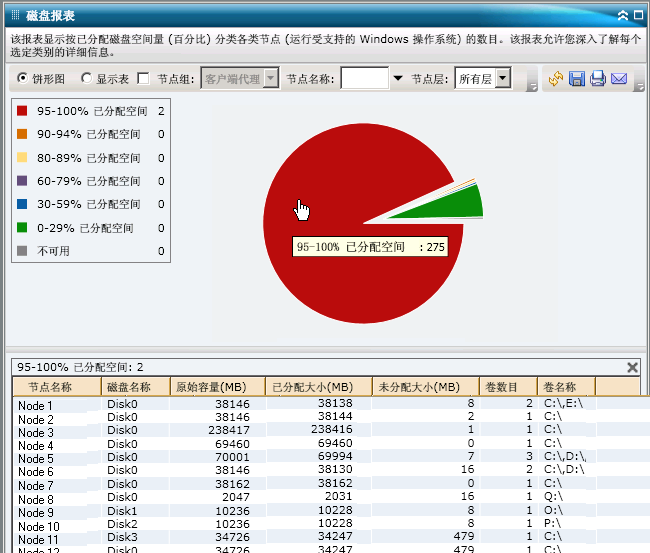Select the 显示表 radio button
This screenshot has height=553, width=650.
pyautogui.click(x=87, y=78)
